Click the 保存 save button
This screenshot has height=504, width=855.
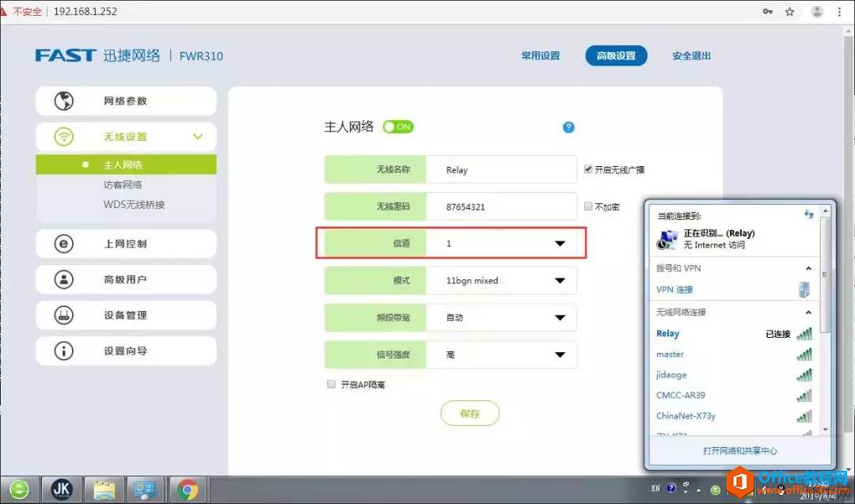470,413
